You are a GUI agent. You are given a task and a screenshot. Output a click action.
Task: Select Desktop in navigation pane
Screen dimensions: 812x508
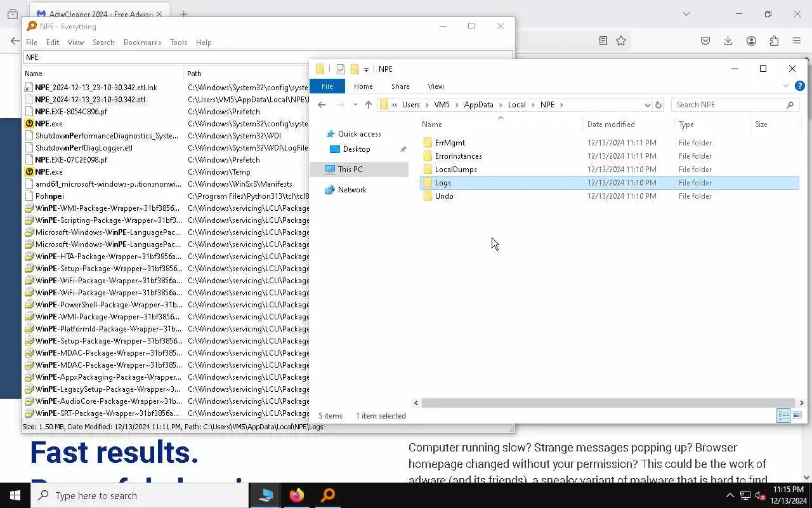tap(356, 149)
